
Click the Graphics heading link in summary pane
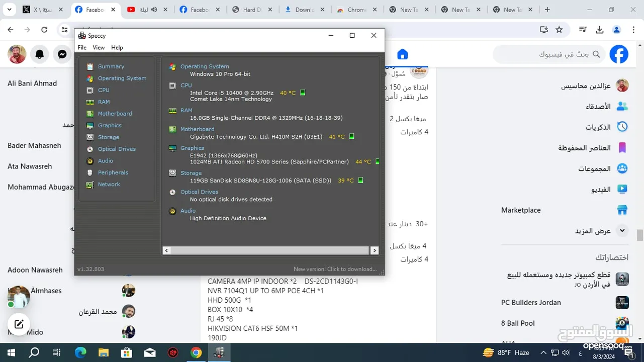(x=192, y=148)
